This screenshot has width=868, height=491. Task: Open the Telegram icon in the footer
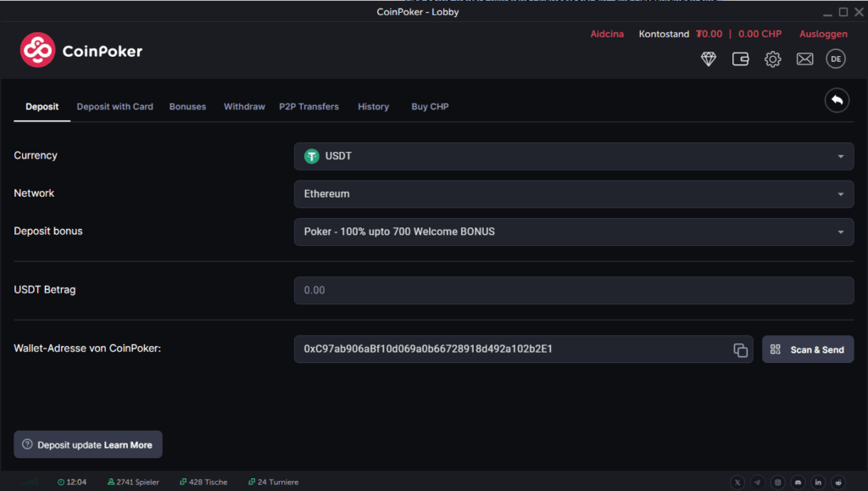coord(757,482)
